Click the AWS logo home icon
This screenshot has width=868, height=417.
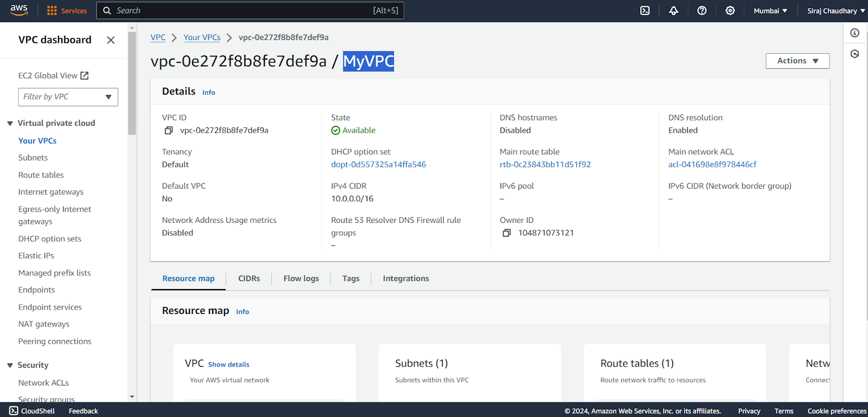19,10
